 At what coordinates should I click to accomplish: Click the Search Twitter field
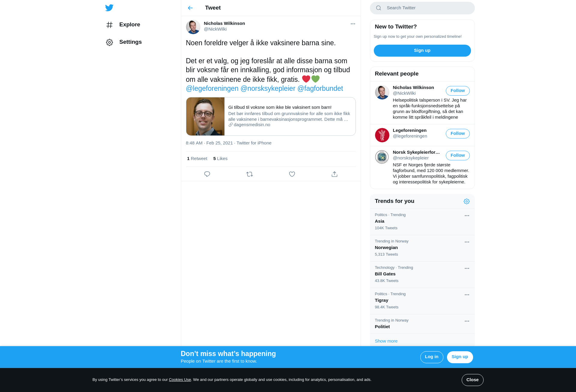[x=422, y=8]
